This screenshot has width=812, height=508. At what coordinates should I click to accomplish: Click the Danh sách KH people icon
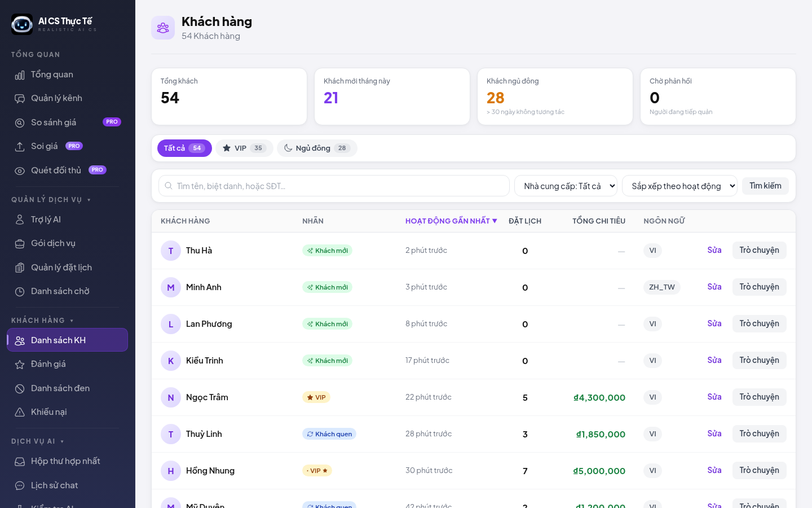[20, 341]
